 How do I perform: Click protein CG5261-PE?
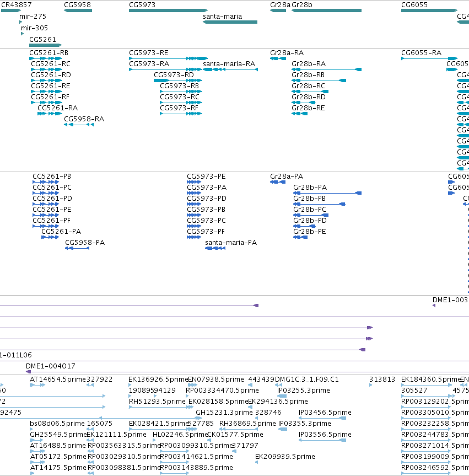pyautogui.click(x=52, y=210)
